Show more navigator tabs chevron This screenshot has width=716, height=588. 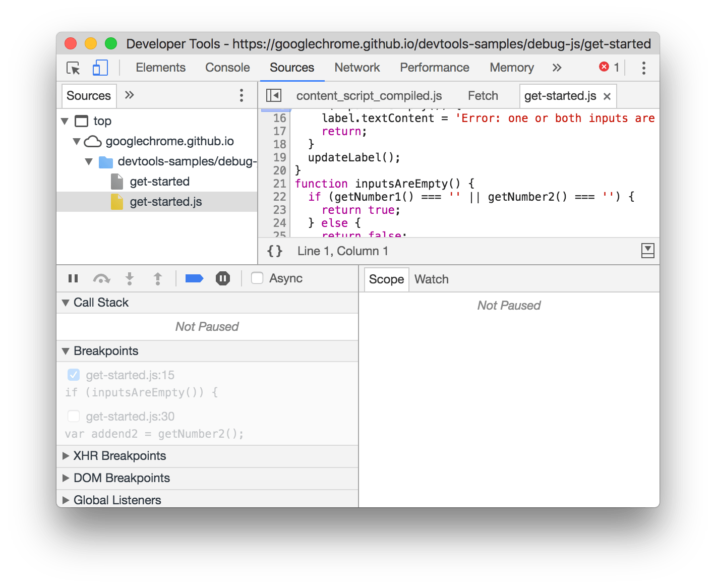(130, 95)
